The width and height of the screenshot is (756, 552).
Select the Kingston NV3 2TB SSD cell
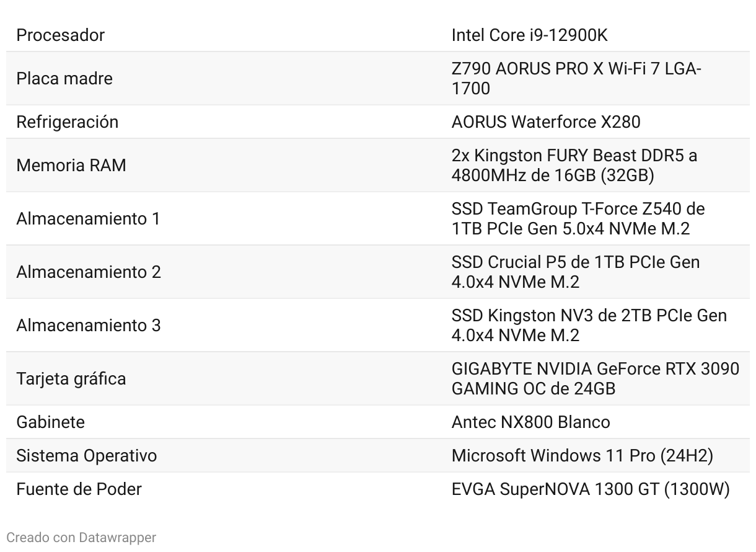pos(589,326)
